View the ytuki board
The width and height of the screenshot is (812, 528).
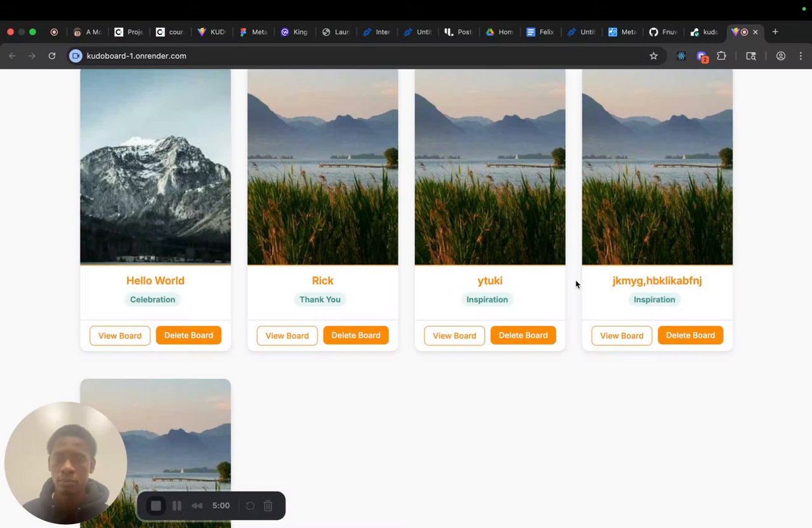tap(454, 336)
